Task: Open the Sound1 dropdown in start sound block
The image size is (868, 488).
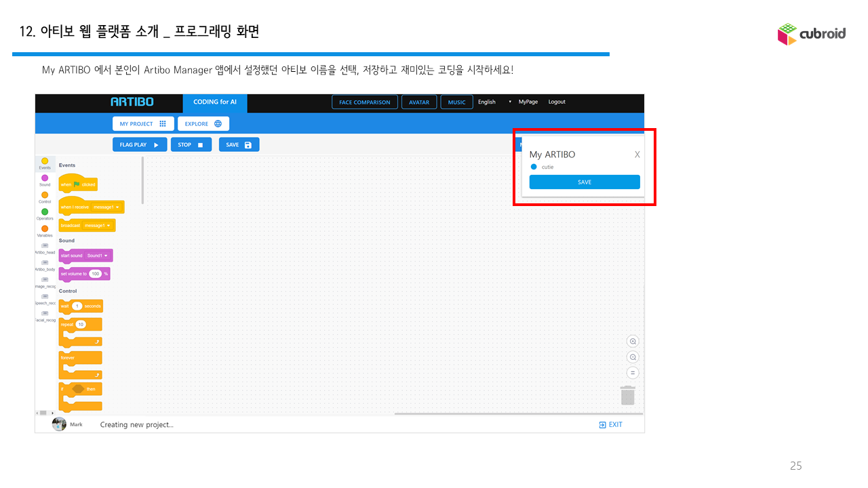Action: tap(97, 256)
